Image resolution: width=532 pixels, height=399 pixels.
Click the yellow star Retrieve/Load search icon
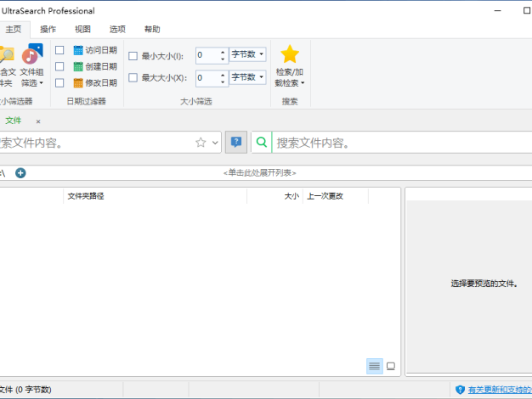coord(290,54)
